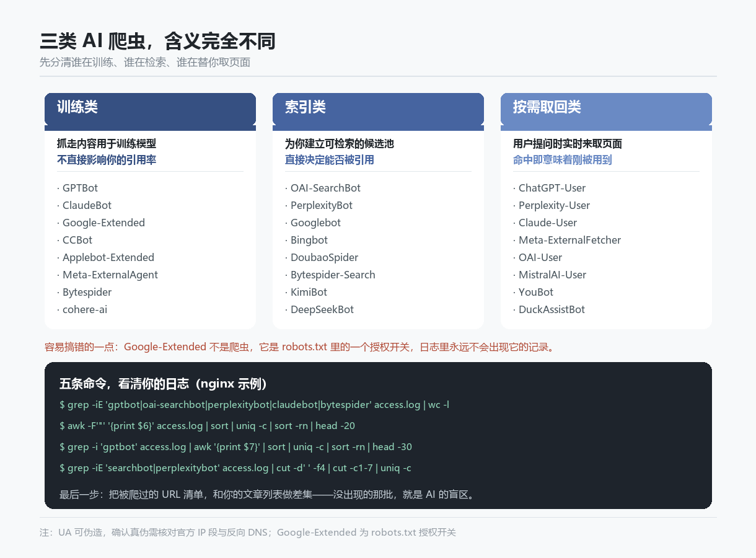Select DuckAssistBot list entry
The height and width of the screenshot is (558, 756).
549,309
